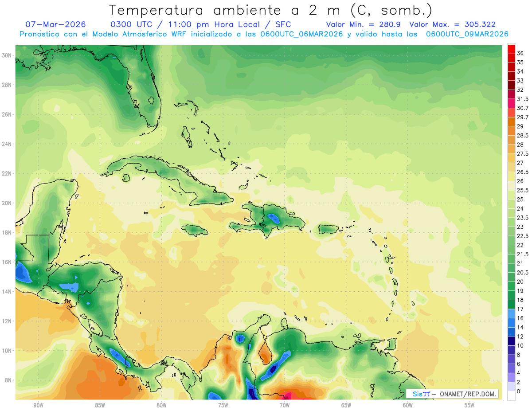
Task: Click the color scale label '6'
Action: (519, 364)
